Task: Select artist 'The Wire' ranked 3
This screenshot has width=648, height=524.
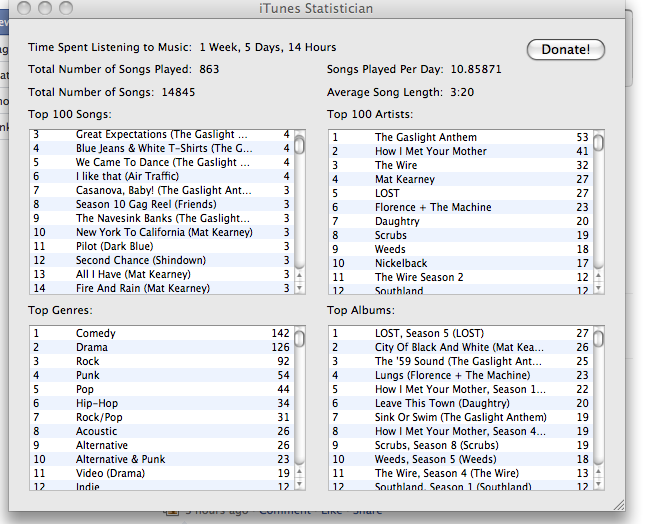Action: coord(461,165)
